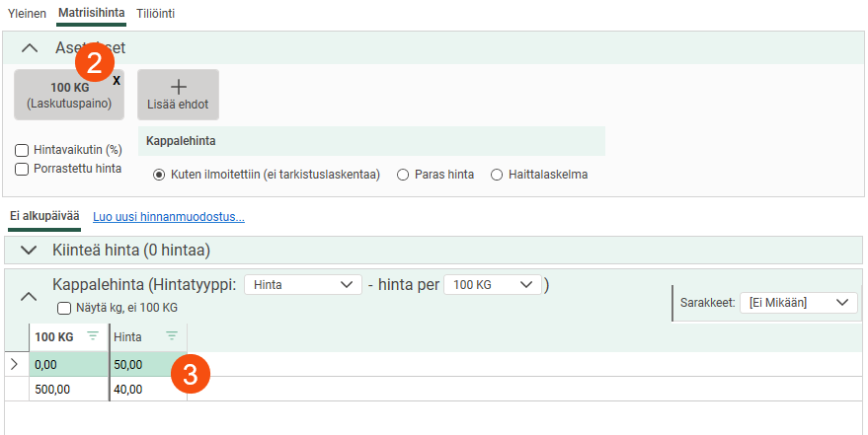Expand the Kiinteä hinta section
Screen dimensions: 868x435
pyautogui.click(x=30, y=251)
